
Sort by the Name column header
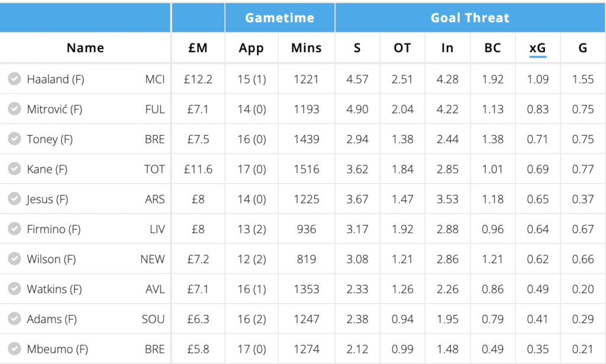coord(85,48)
